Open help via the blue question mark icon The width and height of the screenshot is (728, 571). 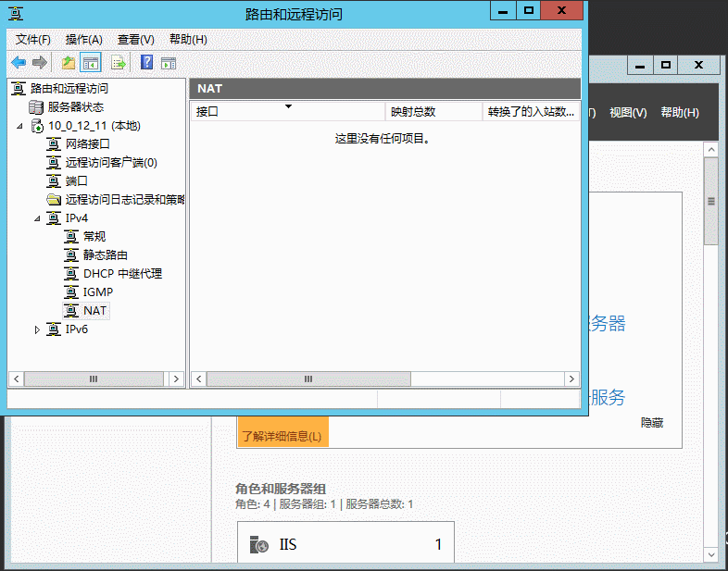coord(146,62)
